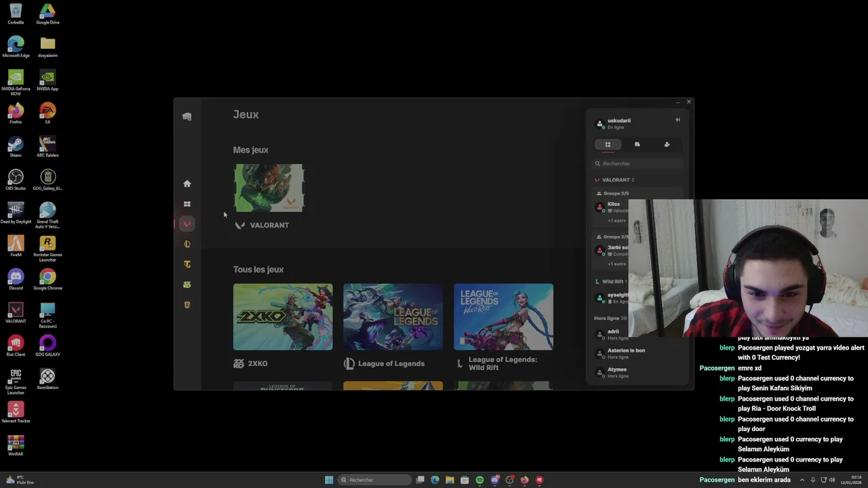The width and height of the screenshot is (868, 488).
Task: Select the OBS Studio desktop icon
Action: 16,180
